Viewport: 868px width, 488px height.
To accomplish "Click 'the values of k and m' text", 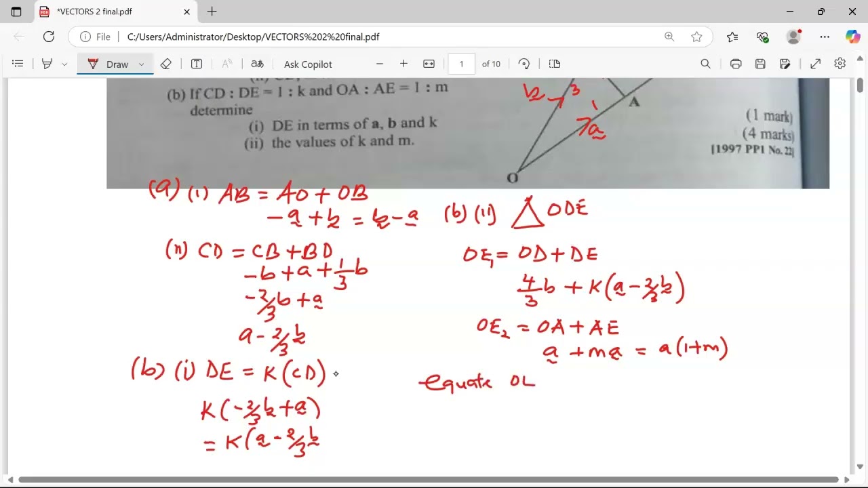I will (x=343, y=142).
